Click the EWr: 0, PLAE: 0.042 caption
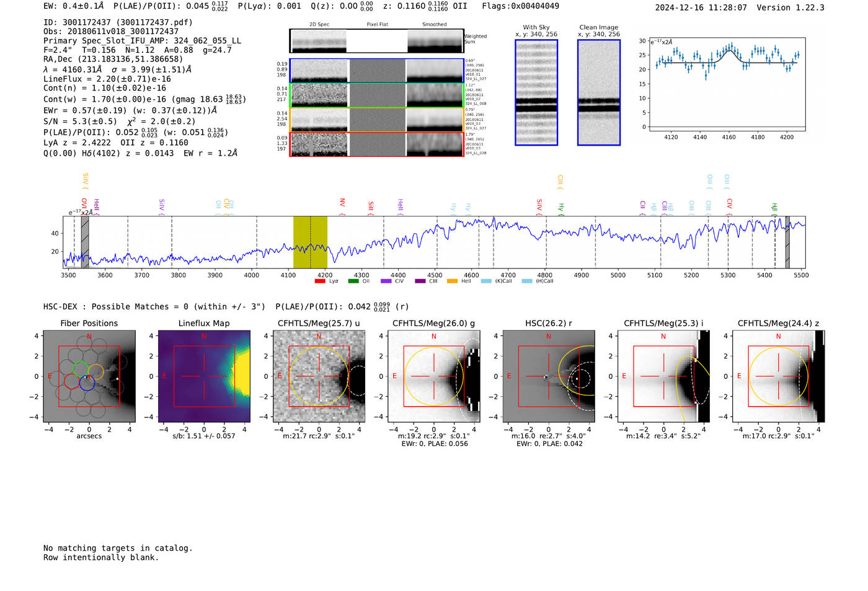The image size is (868, 591). pos(548,444)
